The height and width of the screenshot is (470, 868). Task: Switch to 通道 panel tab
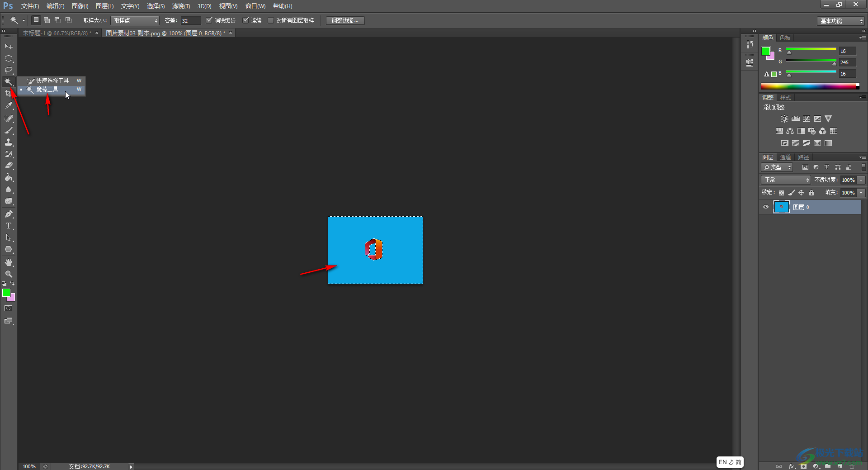[785, 157]
